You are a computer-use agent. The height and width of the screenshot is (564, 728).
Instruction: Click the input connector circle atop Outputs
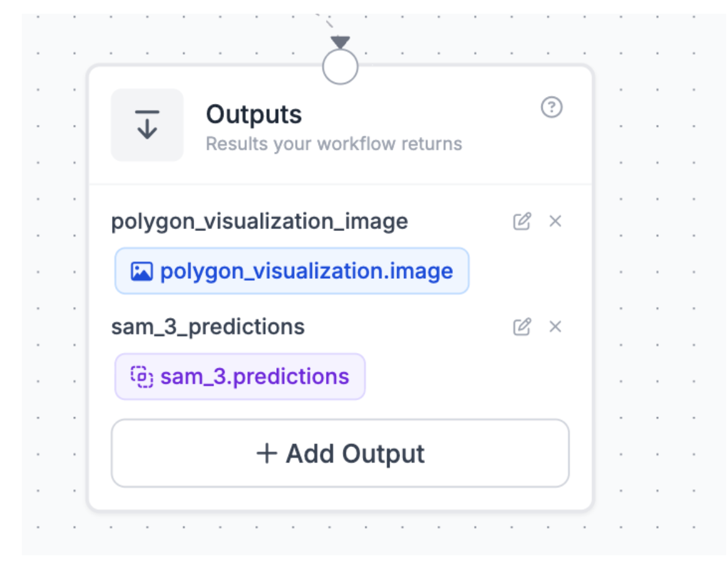tap(340, 67)
